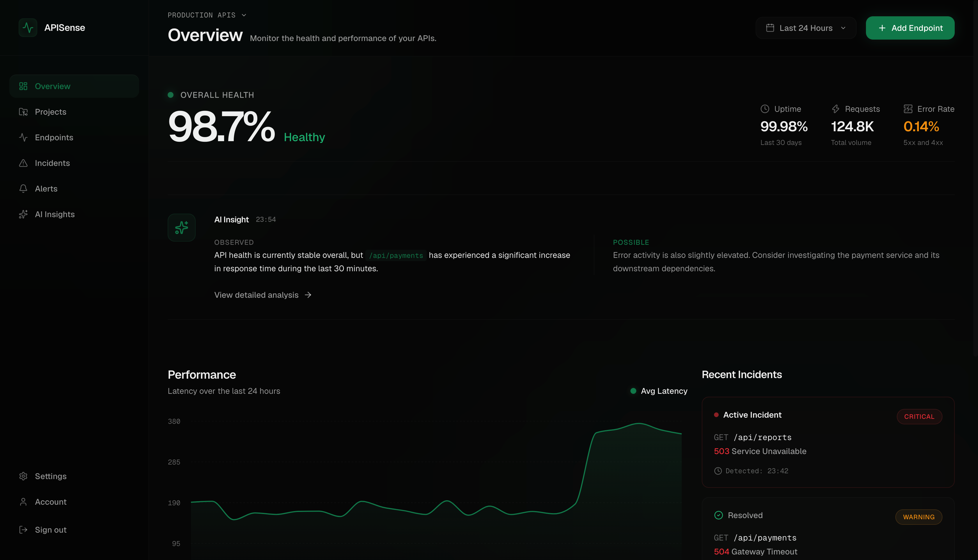Click the 0.14% error rate value
Screen dimensions: 978x560
tap(921, 126)
